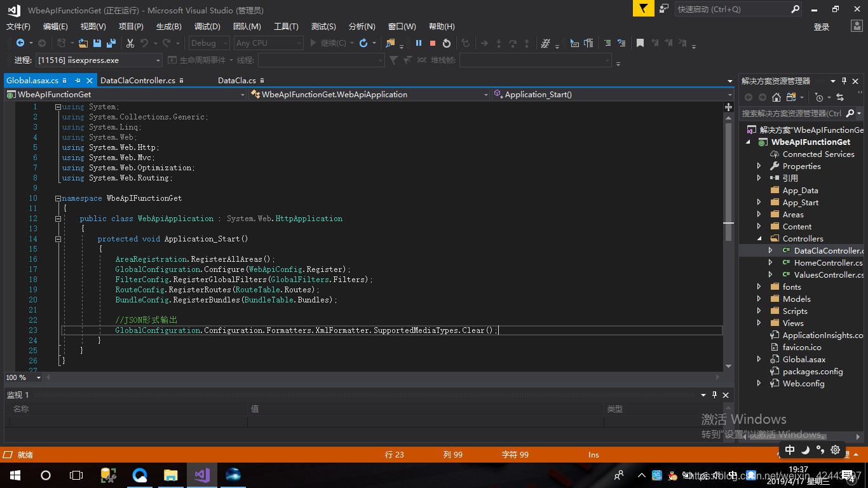The height and width of the screenshot is (488, 868).
Task: Click the Task View taskbar icon
Action: click(76, 475)
